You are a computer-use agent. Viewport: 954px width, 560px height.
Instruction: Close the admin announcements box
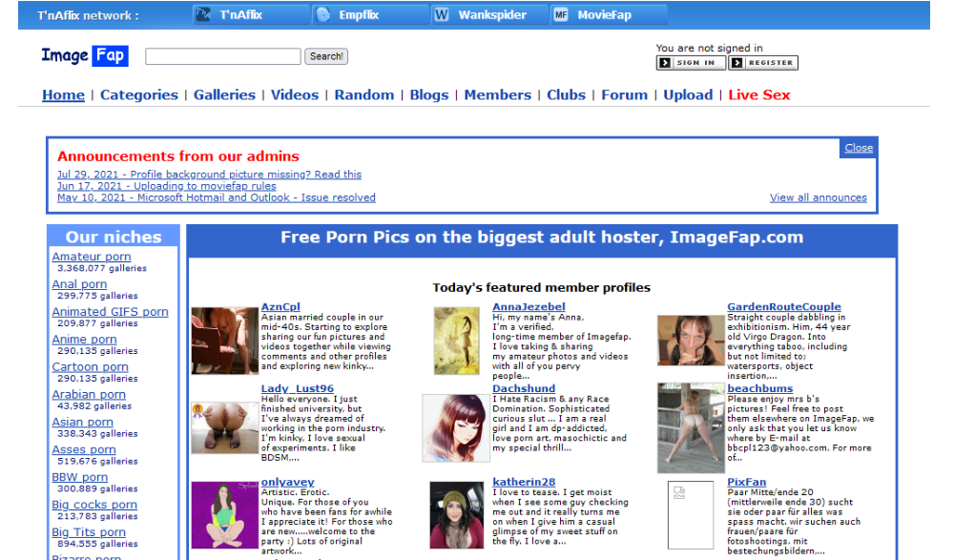pyautogui.click(x=859, y=148)
